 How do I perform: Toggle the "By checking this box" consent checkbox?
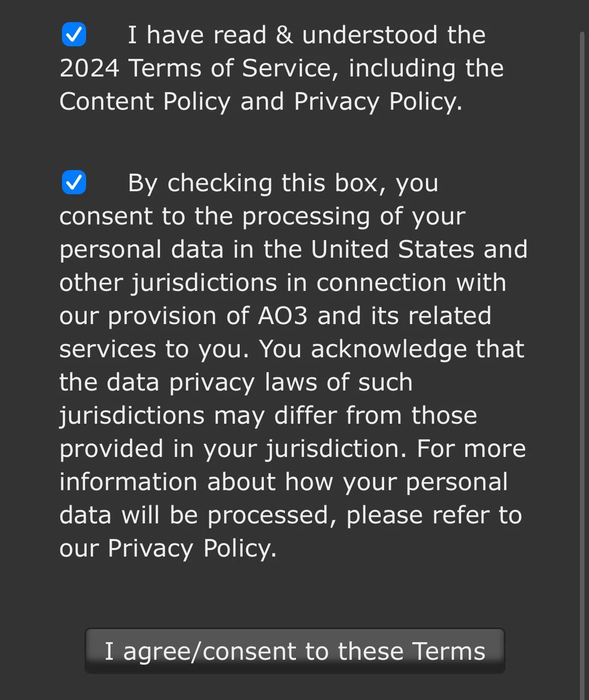(73, 182)
